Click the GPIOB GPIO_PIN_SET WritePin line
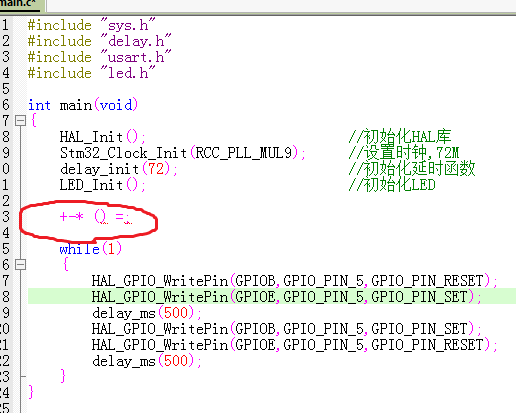 (287, 329)
